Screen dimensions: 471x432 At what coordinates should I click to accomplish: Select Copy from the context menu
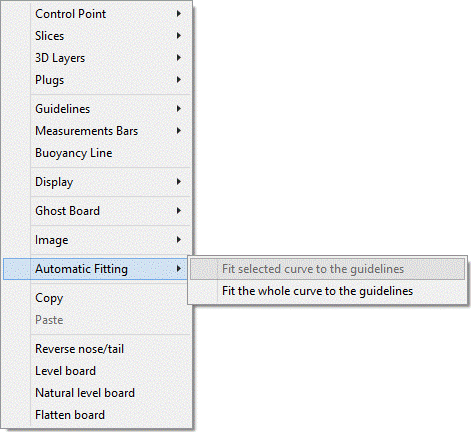(x=97, y=298)
